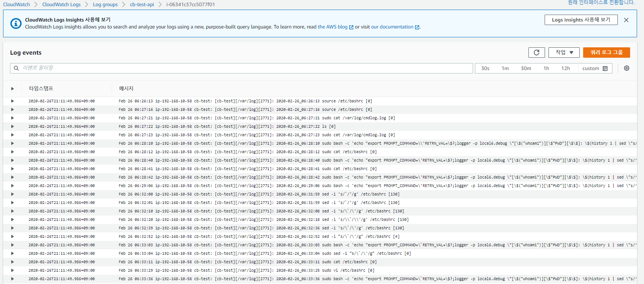The image size is (644, 284).
Task: Select the message text of the 06:27:22 ls row
Action: 227,127
